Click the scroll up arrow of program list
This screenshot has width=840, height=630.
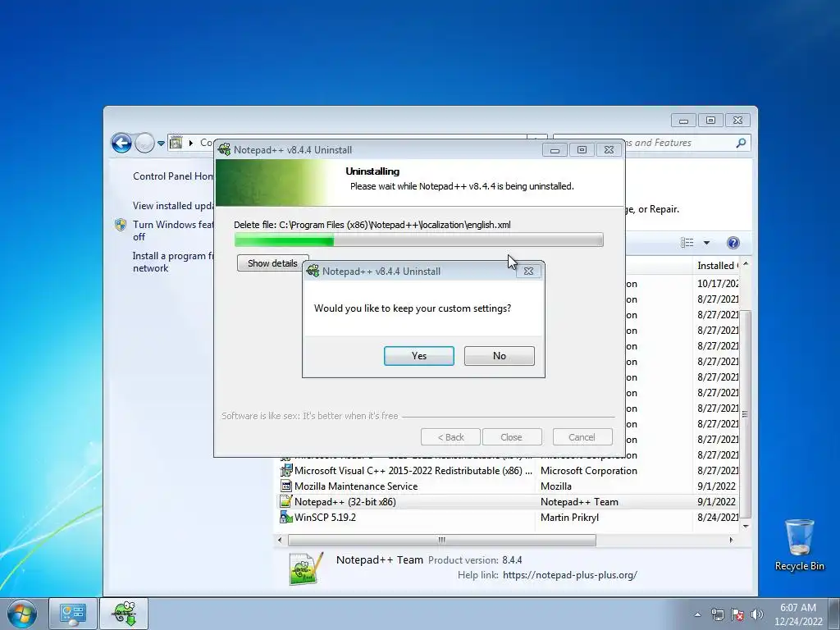pyautogui.click(x=745, y=264)
